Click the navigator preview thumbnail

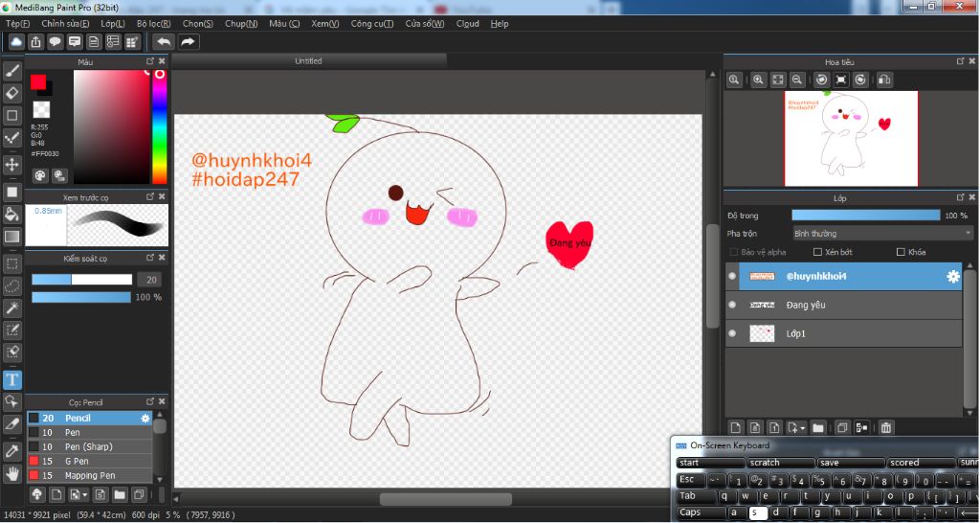[851, 139]
